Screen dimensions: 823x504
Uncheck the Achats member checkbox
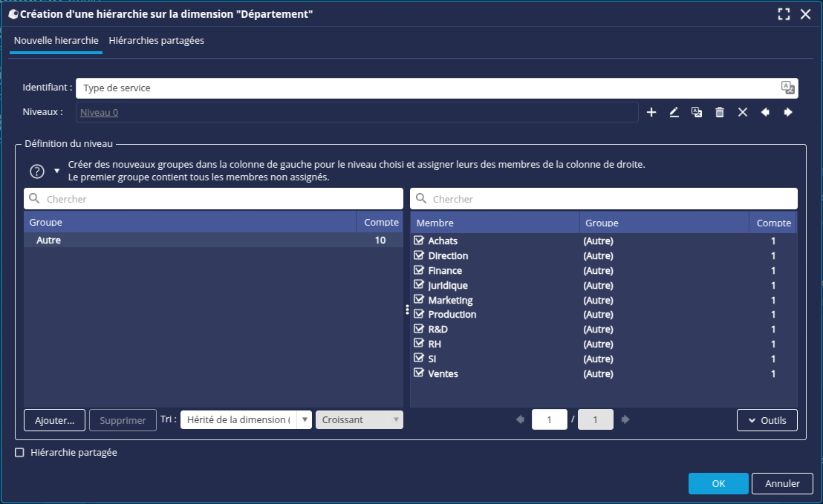tap(419, 241)
